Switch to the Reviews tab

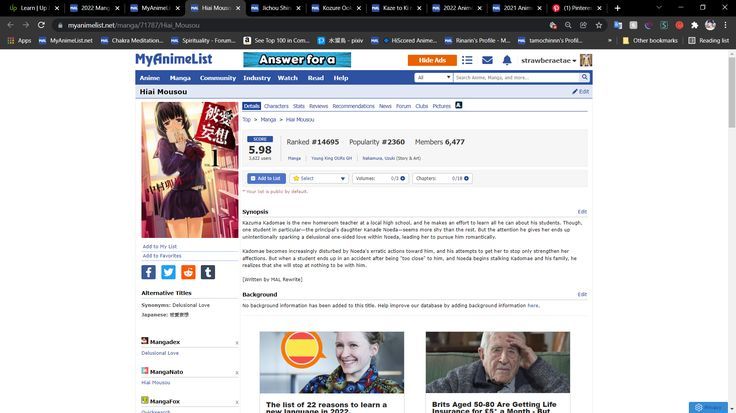click(x=318, y=106)
